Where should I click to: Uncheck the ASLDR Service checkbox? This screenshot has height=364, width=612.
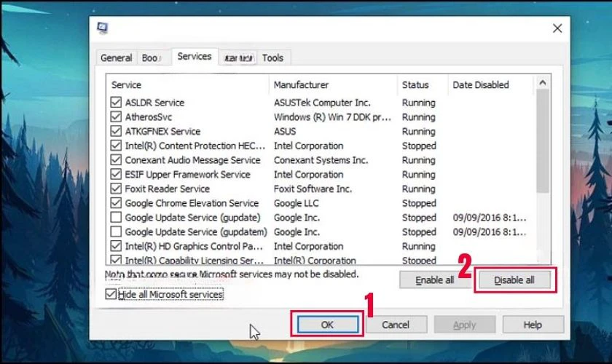click(x=116, y=103)
